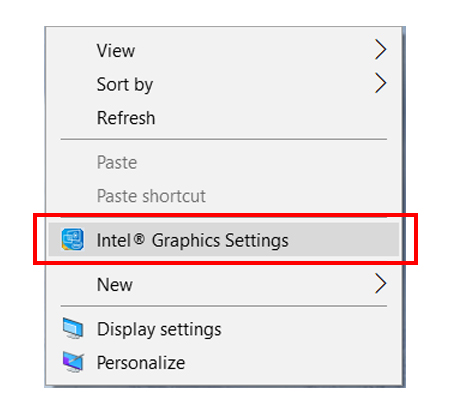Click the empty icon gutter beside Refresh
Viewport: 450px width, 415px height.
(x=73, y=118)
